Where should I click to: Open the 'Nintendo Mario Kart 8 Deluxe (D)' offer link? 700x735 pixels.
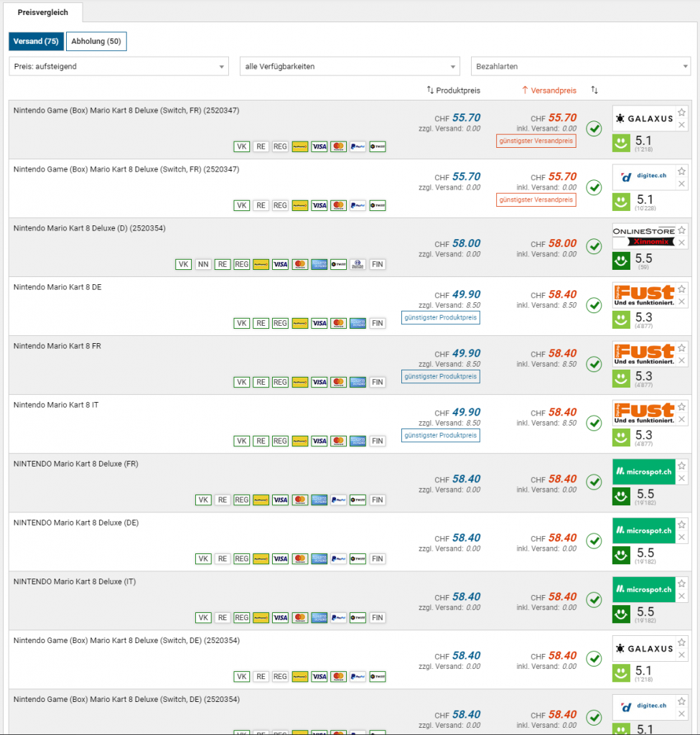(x=90, y=228)
